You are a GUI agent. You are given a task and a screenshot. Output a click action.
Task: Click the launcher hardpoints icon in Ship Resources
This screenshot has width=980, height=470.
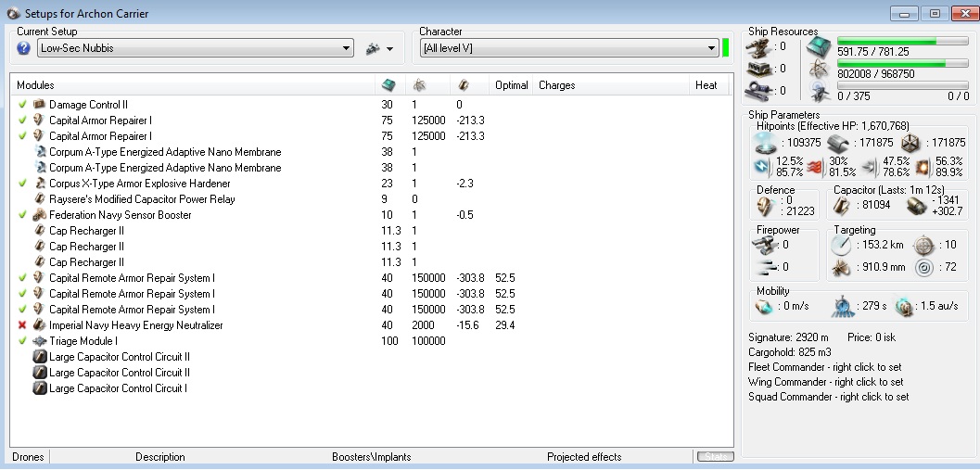pyautogui.click(x=758, y=69)
